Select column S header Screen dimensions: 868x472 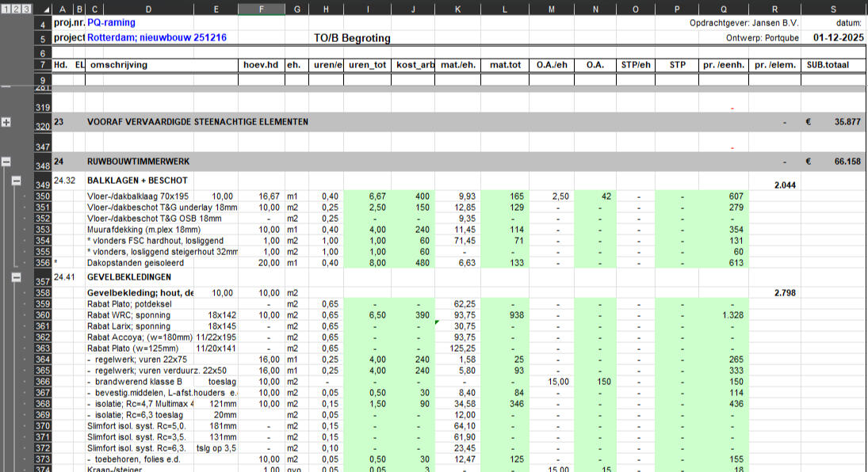832,9
